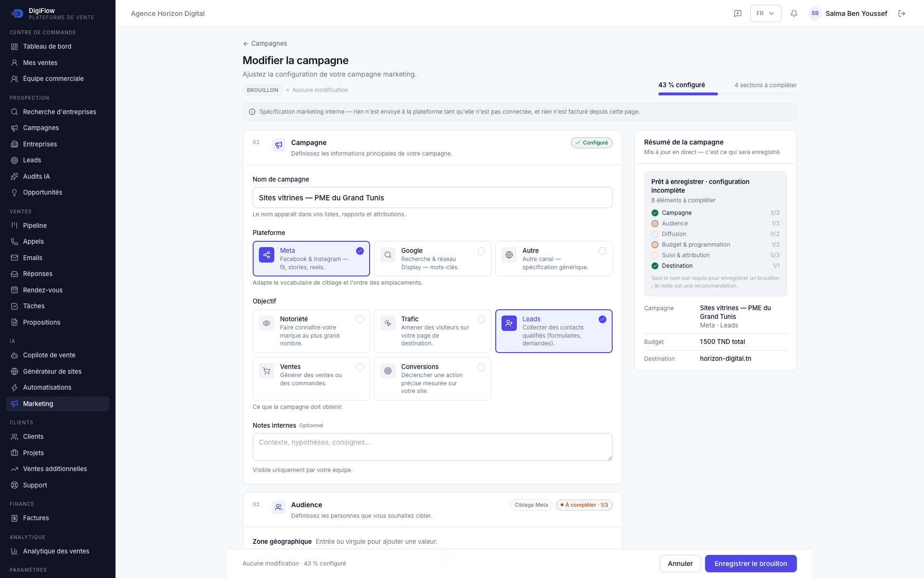
Task: Click Diffusion in the summary checklist
Action: 715,234
